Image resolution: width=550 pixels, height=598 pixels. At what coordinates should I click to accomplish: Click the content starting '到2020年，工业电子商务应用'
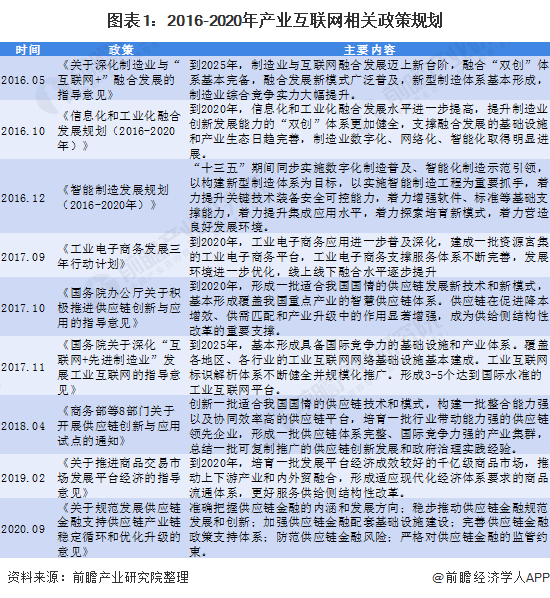tap(369, 257)
